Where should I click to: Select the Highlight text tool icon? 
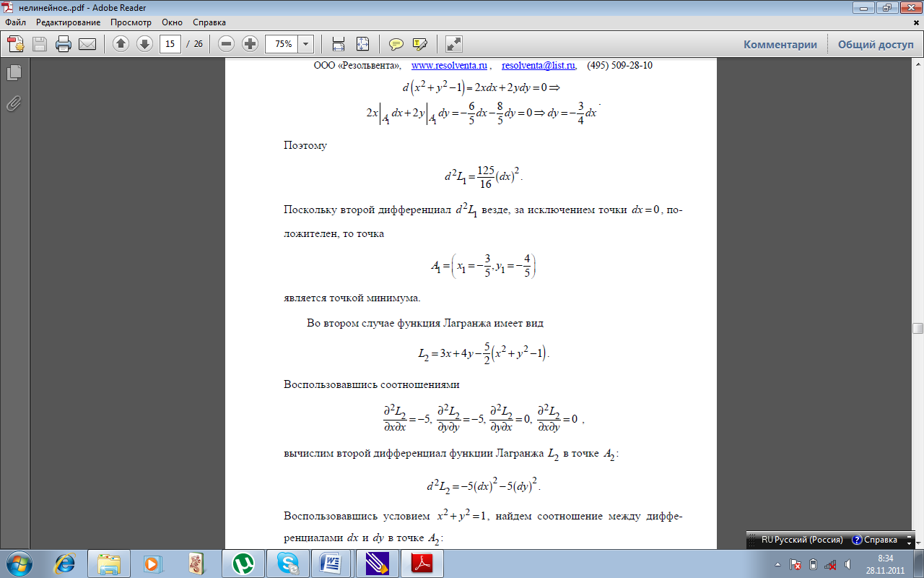pos(420,44)
